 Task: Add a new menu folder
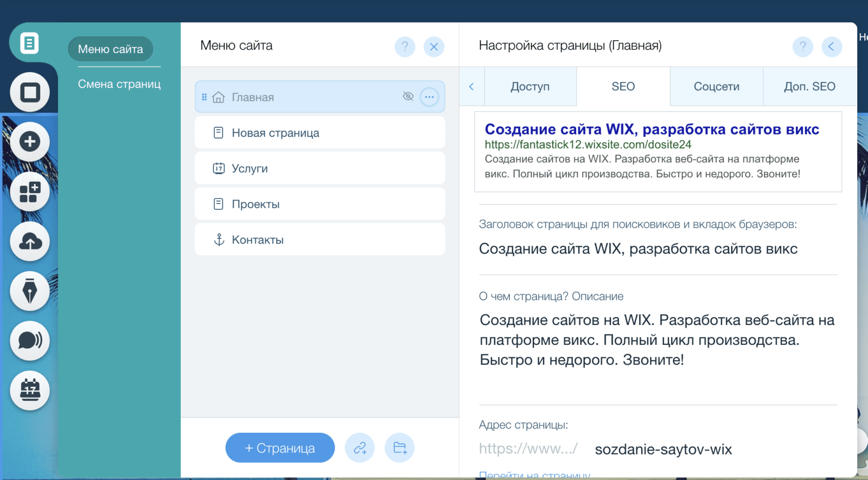tap(400, 448)
